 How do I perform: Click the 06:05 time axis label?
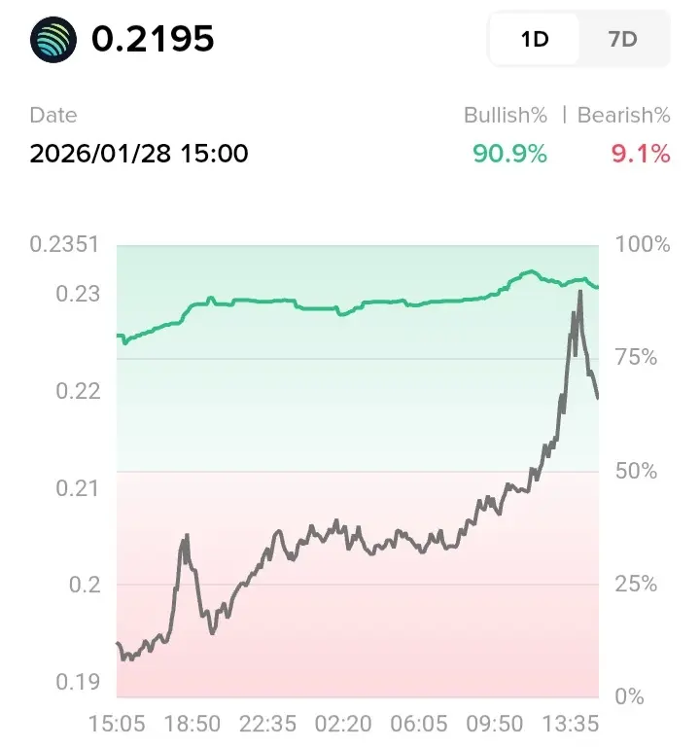[419, 724]
